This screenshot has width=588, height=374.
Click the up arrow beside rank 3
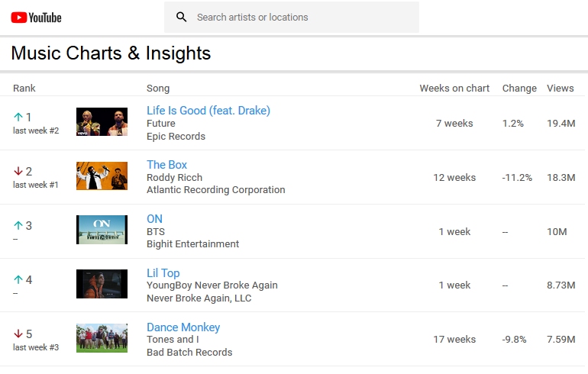coord(18,225)
